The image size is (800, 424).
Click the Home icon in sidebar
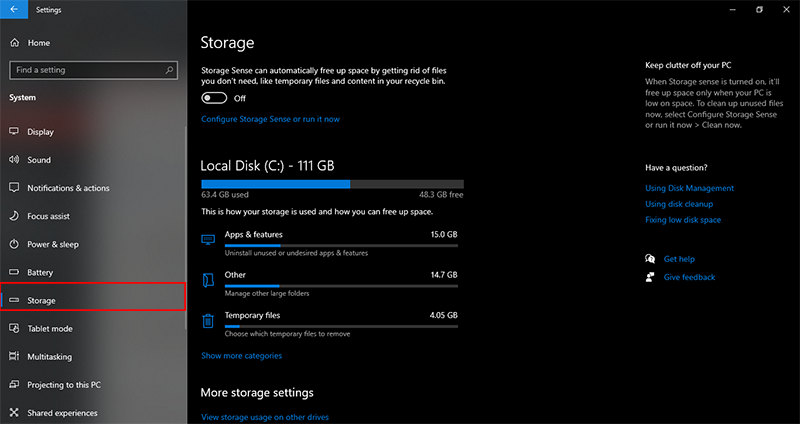14,43
